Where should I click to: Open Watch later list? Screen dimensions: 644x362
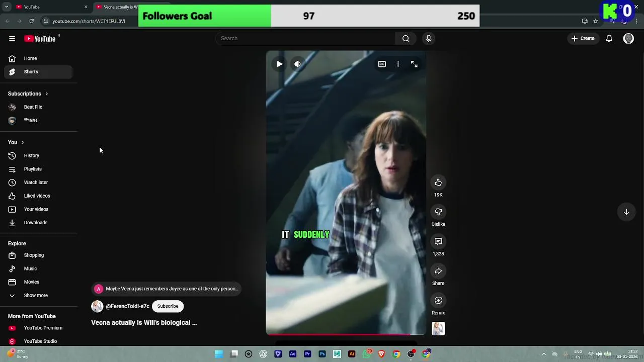[38, 183]
